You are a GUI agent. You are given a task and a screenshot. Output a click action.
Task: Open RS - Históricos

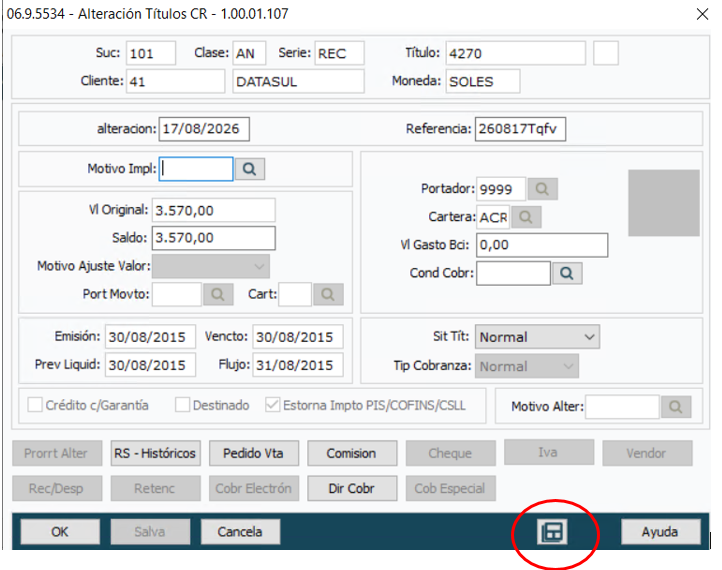pyautogui.click(x=155, y=453)
